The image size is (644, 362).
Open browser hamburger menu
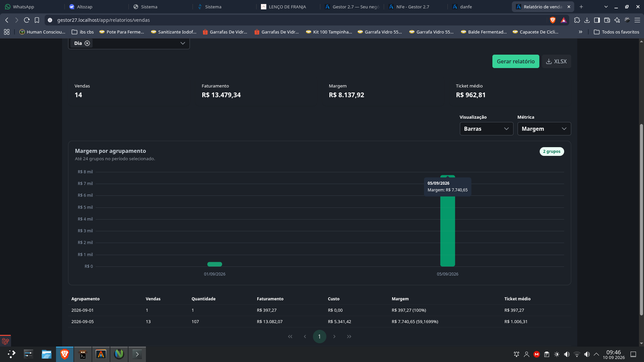click(637, 20)
